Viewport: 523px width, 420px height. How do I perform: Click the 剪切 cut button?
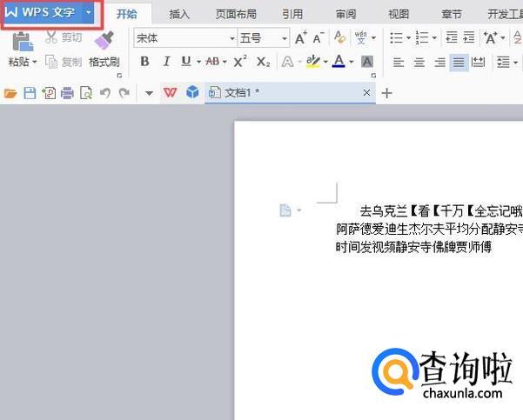64,37
